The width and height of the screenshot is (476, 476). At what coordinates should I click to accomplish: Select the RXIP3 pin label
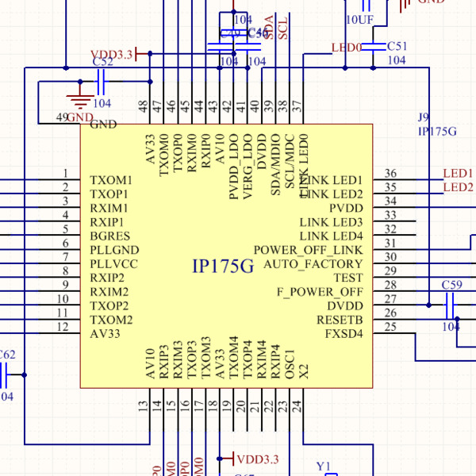(x=164, y=362)
